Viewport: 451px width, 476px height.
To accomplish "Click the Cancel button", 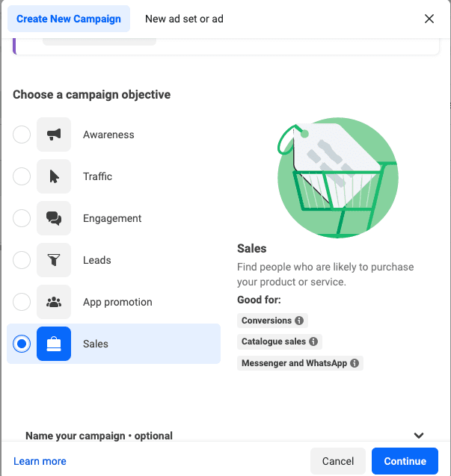I will point(337,461).
